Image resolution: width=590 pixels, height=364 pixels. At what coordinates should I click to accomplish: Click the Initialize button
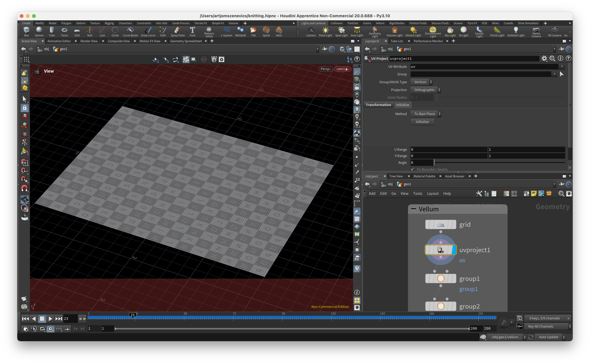point(422,122)
